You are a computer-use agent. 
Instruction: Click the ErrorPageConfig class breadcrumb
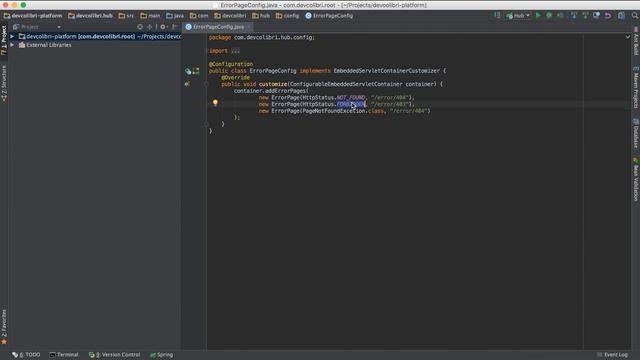tap(329, 16)
